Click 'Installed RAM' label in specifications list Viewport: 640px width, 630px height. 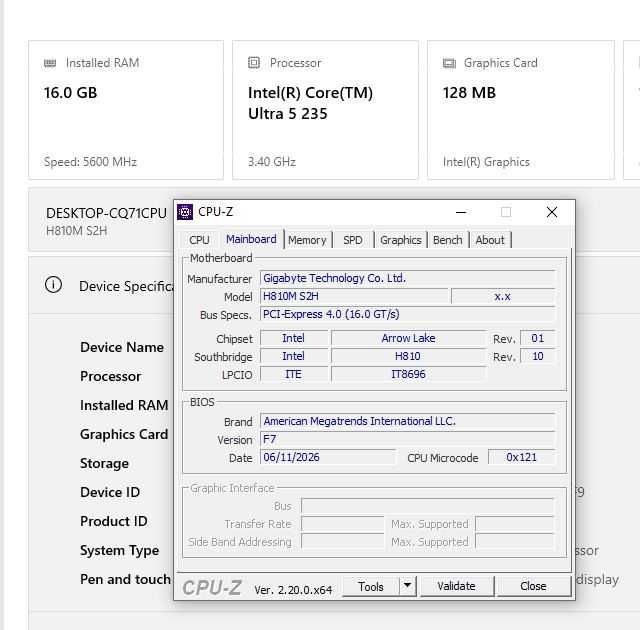pos(124,405)
